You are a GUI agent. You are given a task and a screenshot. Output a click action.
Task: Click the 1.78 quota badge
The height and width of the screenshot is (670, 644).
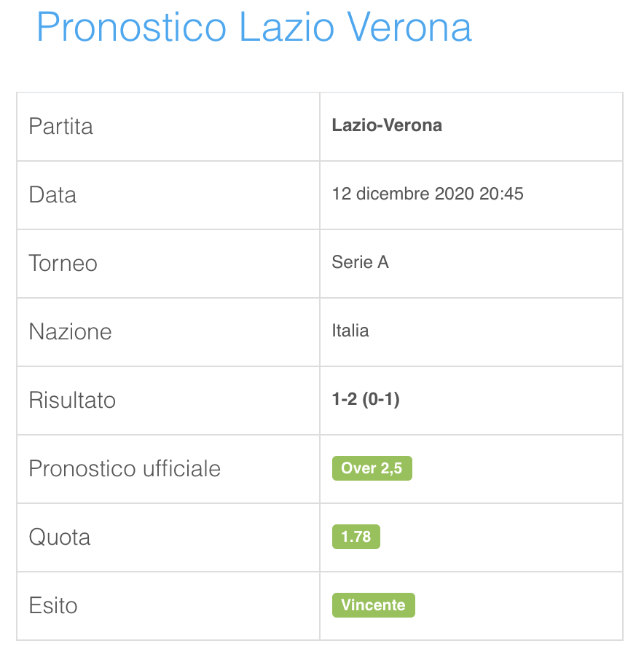pyautogui.click(x=356, y=537)
